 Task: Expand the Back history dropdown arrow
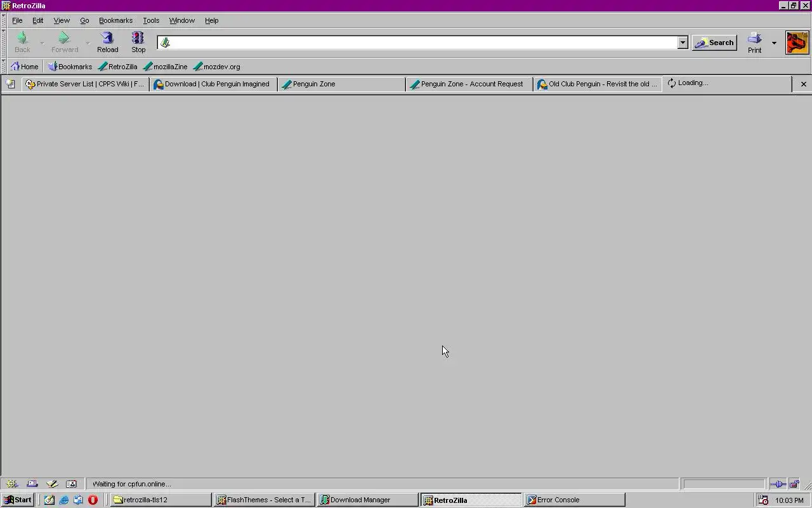42,43
